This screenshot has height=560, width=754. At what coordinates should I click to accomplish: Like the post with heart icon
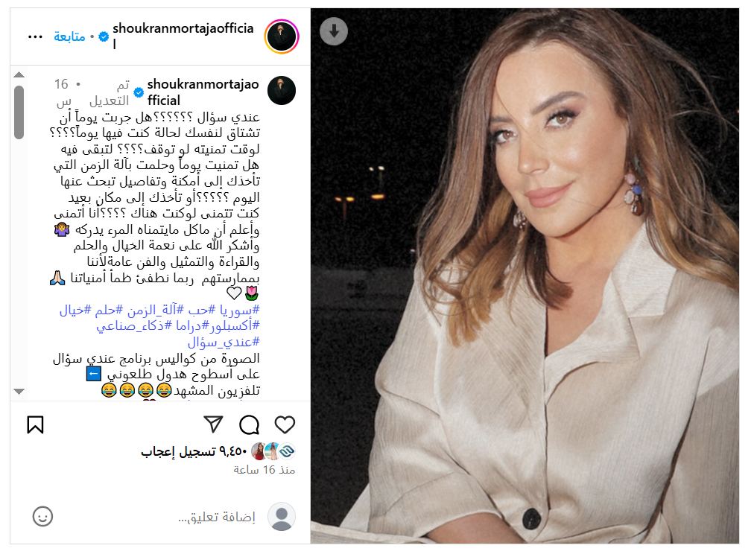(x=285, y=424)
